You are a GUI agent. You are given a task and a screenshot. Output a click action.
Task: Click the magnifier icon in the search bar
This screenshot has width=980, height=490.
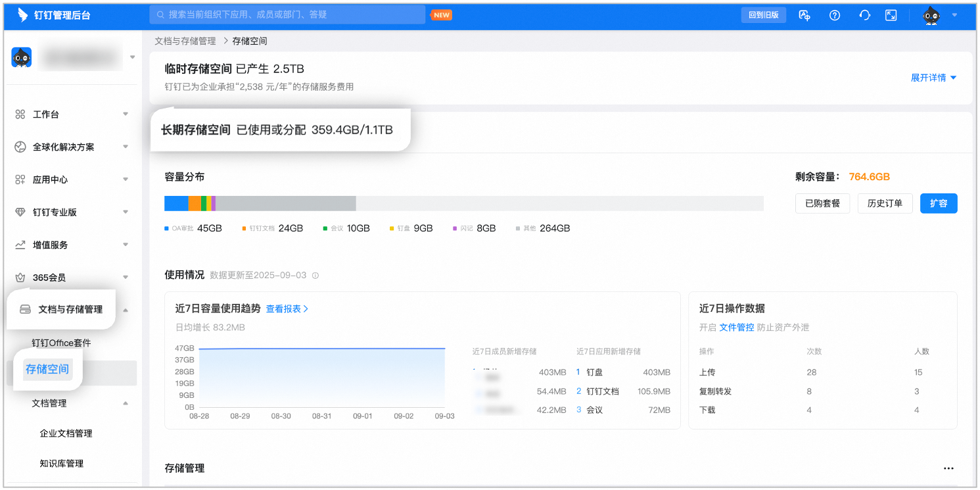click(159, 14)
